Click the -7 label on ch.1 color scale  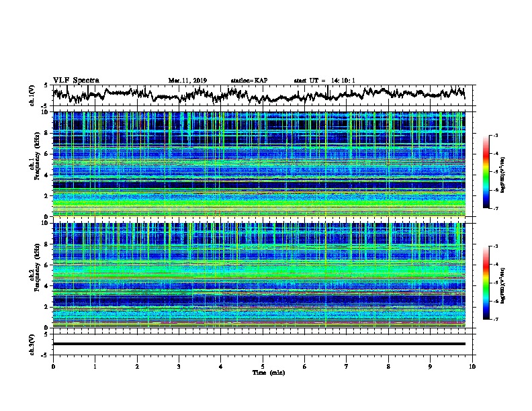[495, 208]
